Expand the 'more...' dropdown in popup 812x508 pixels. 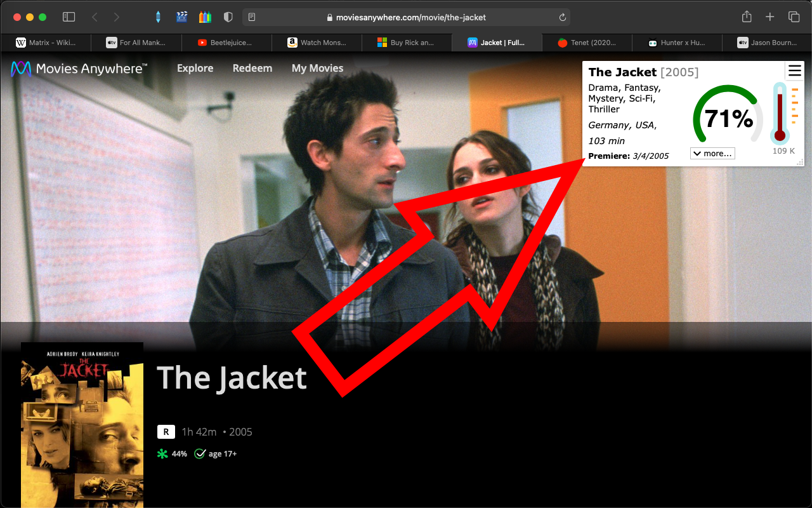pos(712,153)
